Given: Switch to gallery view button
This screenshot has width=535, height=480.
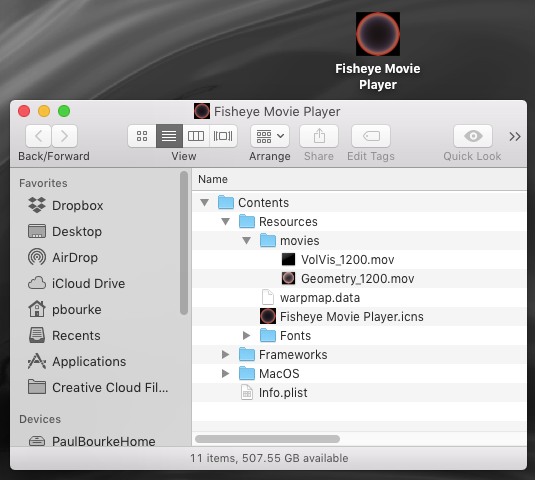Looking at the screenshot, I should pyautogui.click(x=223, y=136).
